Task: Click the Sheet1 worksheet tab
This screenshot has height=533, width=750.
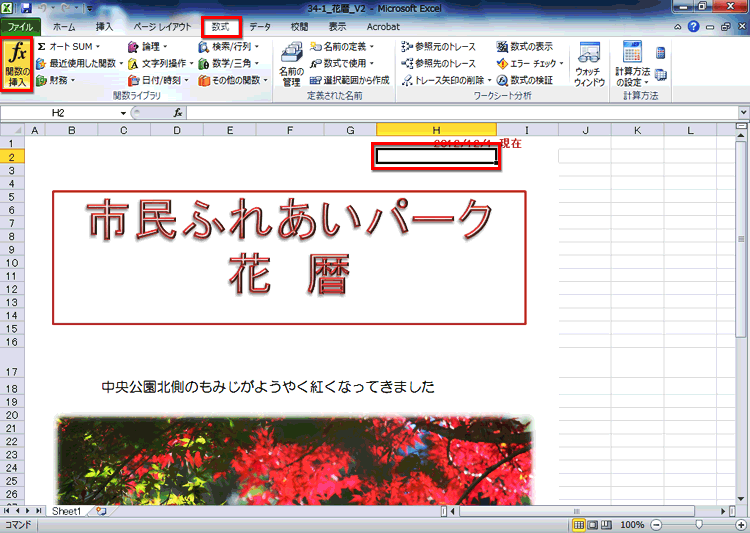Action: [x=66, y=511]
